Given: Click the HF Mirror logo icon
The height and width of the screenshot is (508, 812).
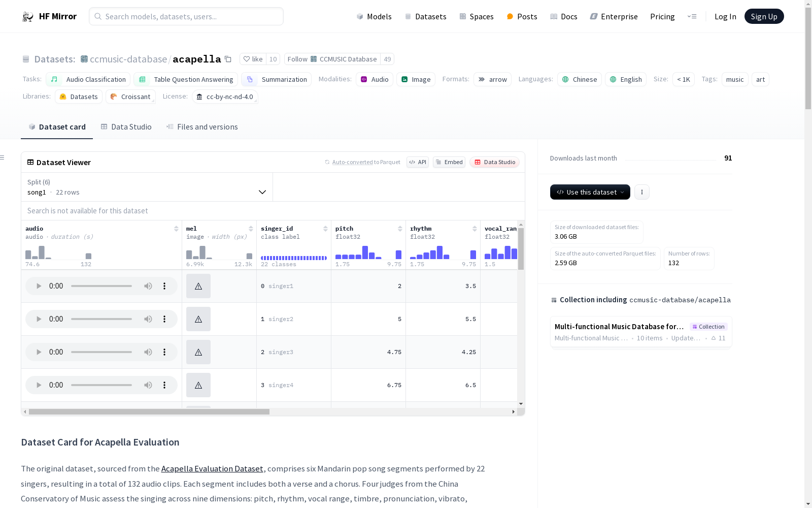Looking at the screenshot, I should [x=28, y=16].
